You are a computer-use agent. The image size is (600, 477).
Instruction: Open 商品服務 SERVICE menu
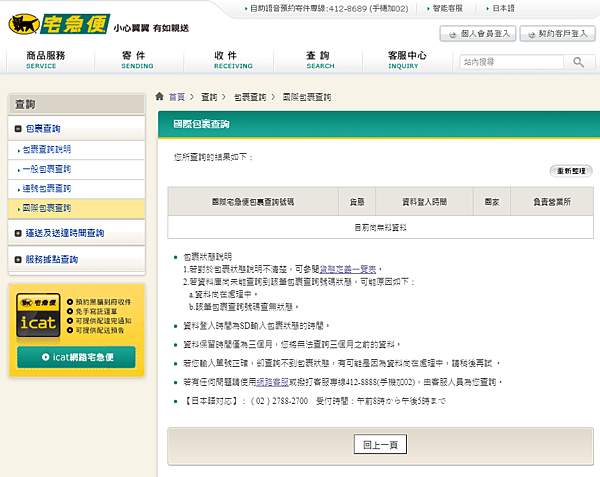pyautogui.click(x=46, y=60)
